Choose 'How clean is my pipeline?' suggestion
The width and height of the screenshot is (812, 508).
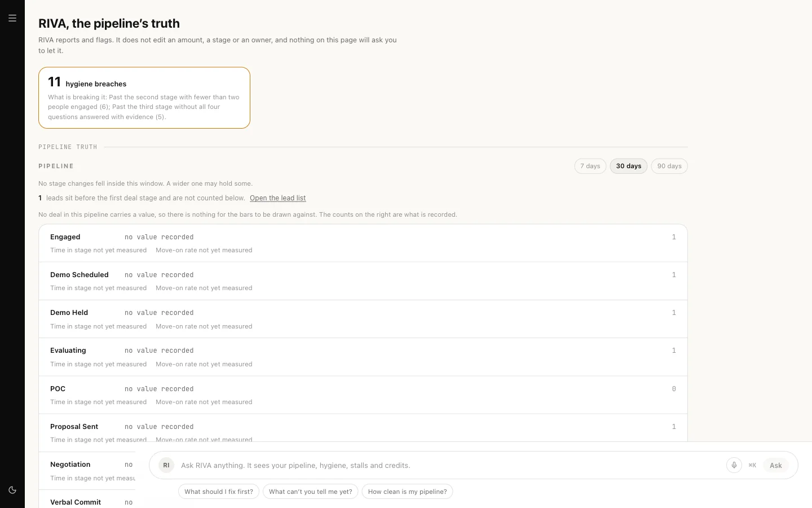407,492
